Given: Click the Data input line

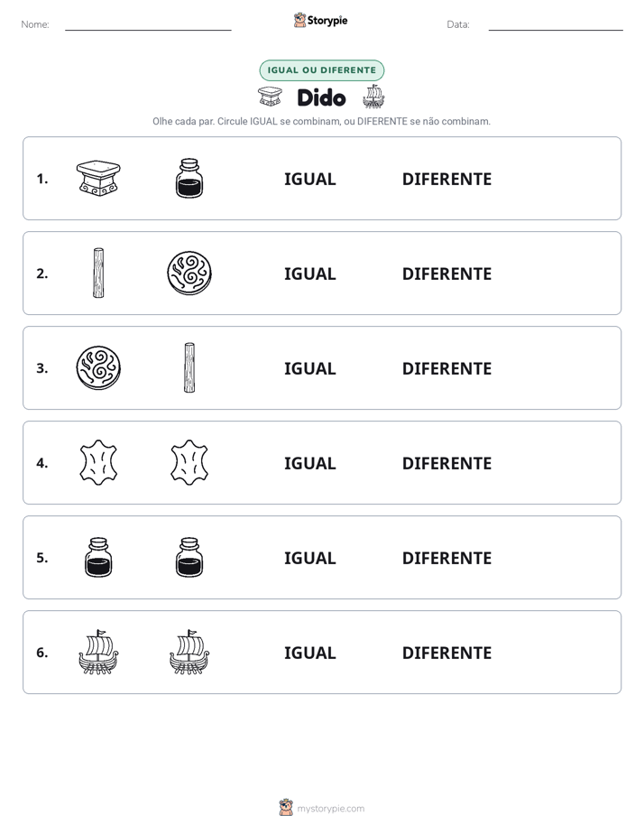Looking at the screenshot, I should pyautogui.click(x=556, y=24).
